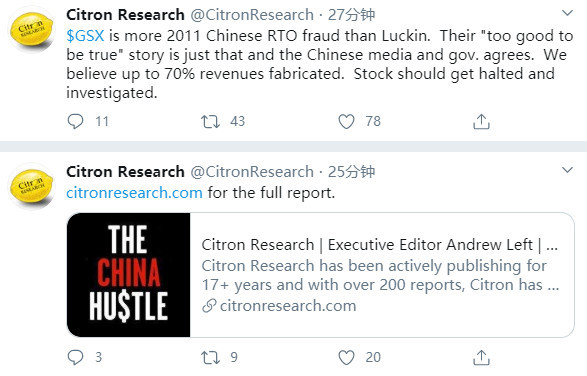This screenshot has height=376, width=587.
Task: Open The China Hustle card thumbnail
Action: coord(129,275)
